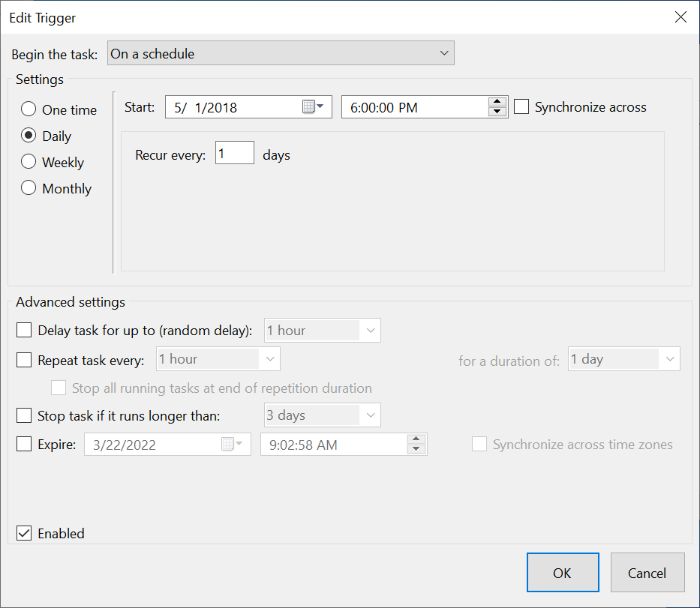Choose the Weekly schedule option
Image resolution: width=700 pixels, height=608 pixels.
coord(29,162)
